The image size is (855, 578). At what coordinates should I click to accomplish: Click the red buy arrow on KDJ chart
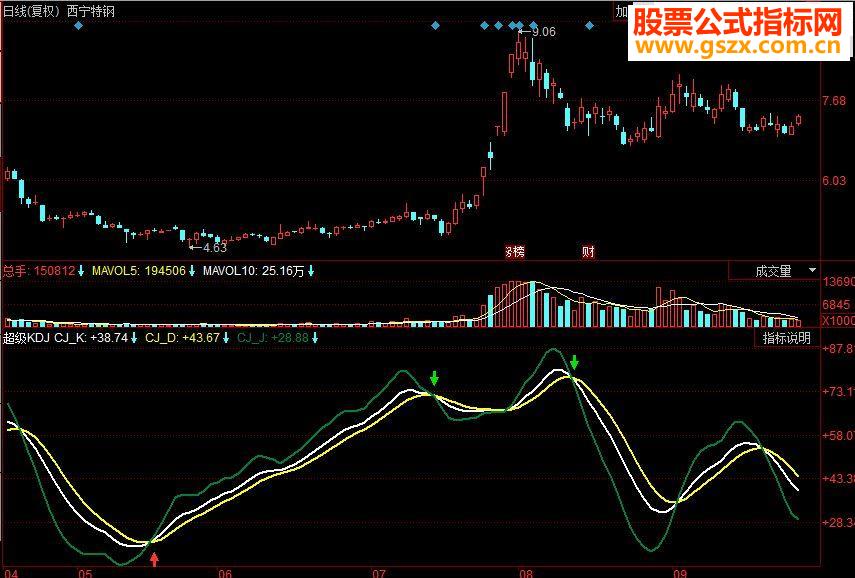(x=154, y=559)
